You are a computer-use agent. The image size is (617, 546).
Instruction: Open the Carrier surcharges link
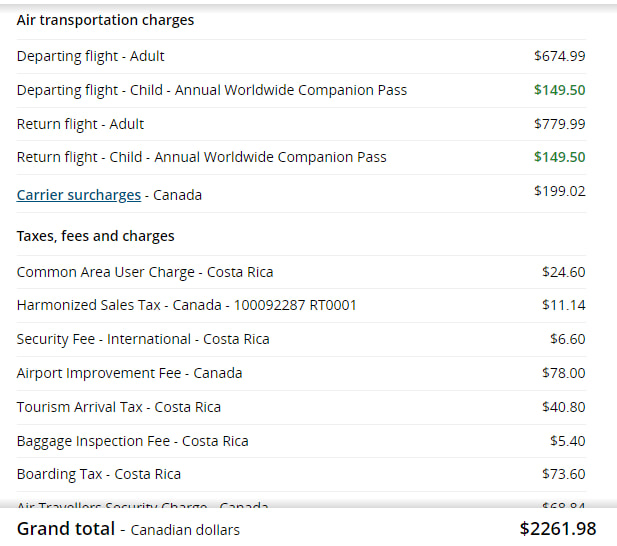(x=79, y=195)
